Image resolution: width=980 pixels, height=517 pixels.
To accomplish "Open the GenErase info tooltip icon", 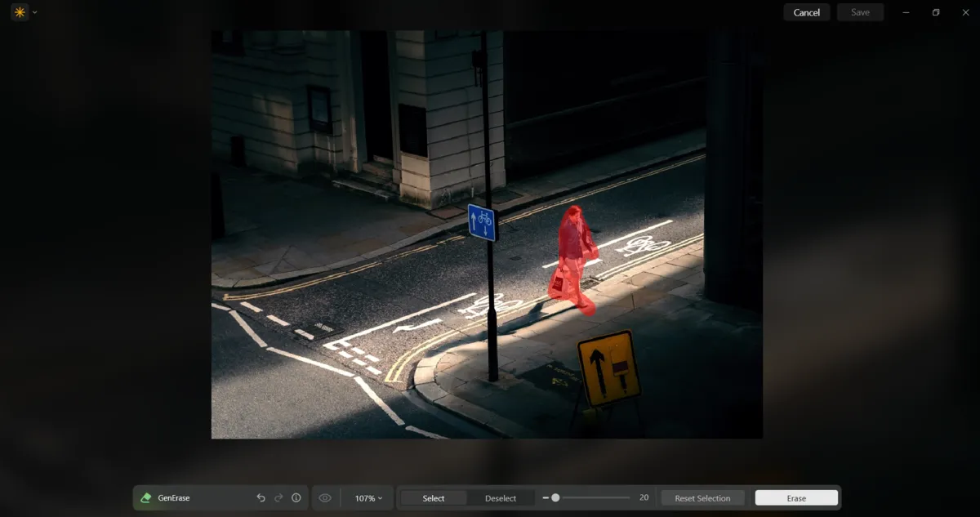I will (296, 497).
